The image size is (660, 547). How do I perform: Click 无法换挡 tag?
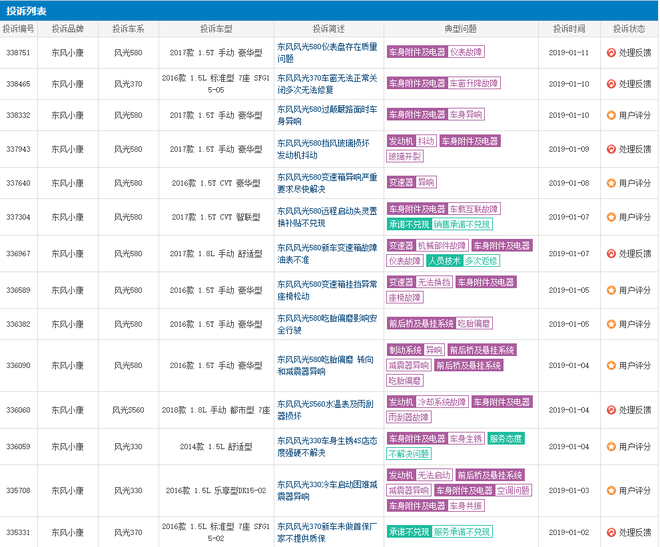[x=434, y=282]
